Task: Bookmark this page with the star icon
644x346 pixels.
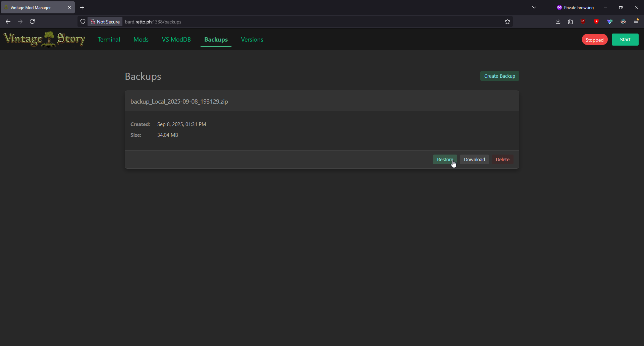Action: 507,21
